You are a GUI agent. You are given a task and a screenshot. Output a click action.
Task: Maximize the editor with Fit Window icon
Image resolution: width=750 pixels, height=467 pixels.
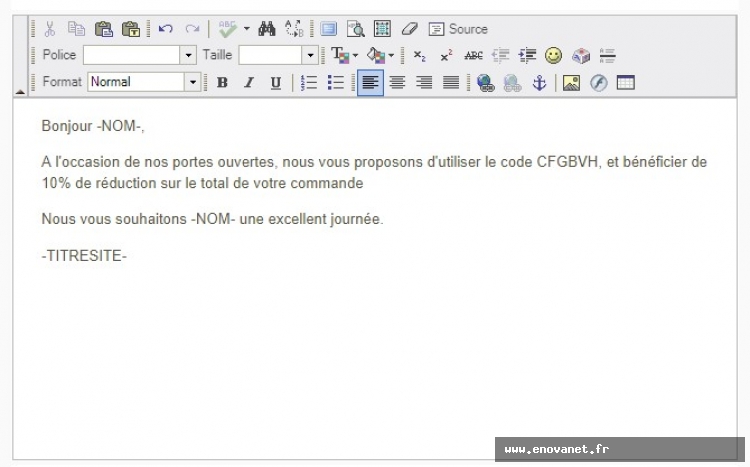329,29
